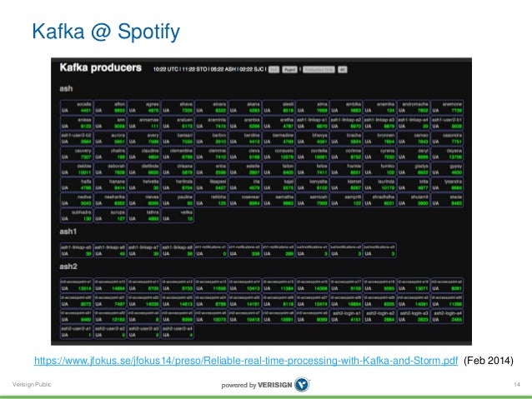Click the All button in Kafka producers header
532x399 pixels.
[342, 69]
